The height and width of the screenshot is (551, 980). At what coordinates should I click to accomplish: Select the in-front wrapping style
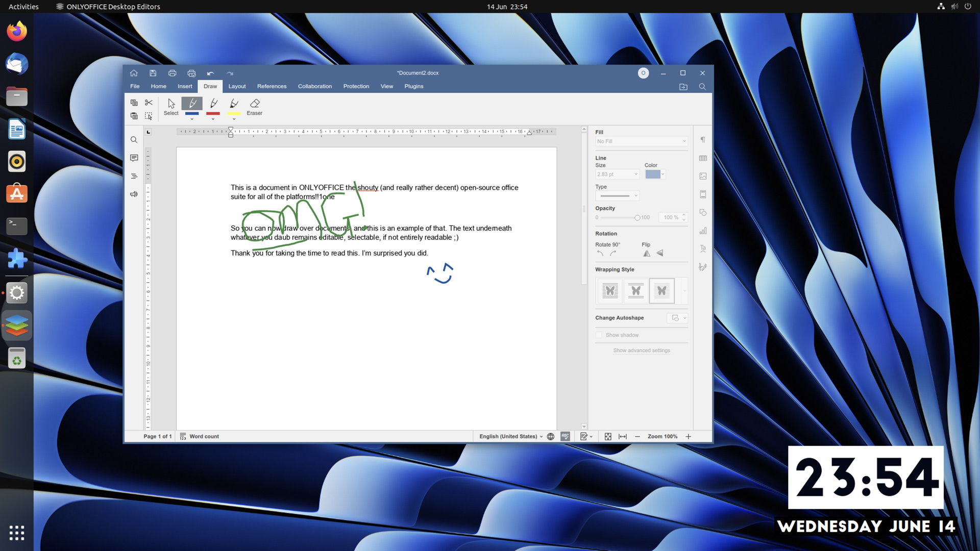pos(661,291)
